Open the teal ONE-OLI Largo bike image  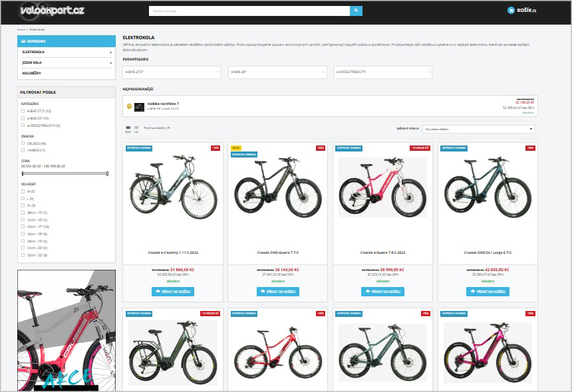click(x=488, y=187)
